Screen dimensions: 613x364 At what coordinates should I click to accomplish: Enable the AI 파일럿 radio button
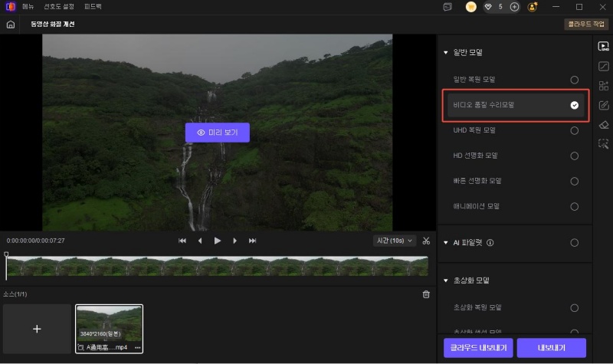coord(574,243)
